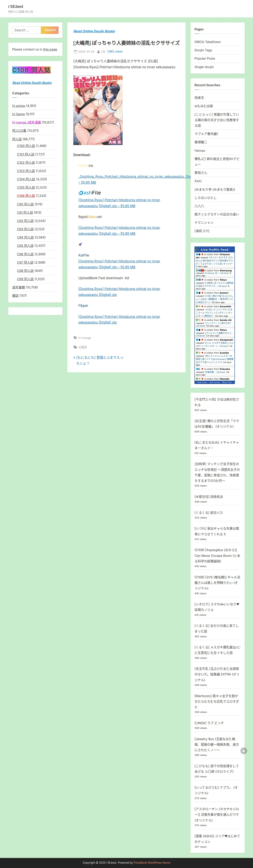Click the scroll-to-top arrow button
This screenshot has height=868, width=253.
[244, 751]
